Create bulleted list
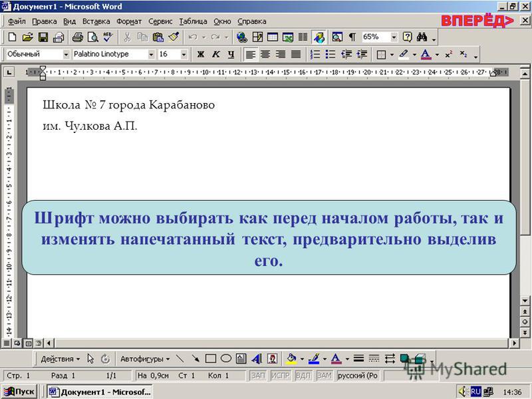 pos(331,55)
